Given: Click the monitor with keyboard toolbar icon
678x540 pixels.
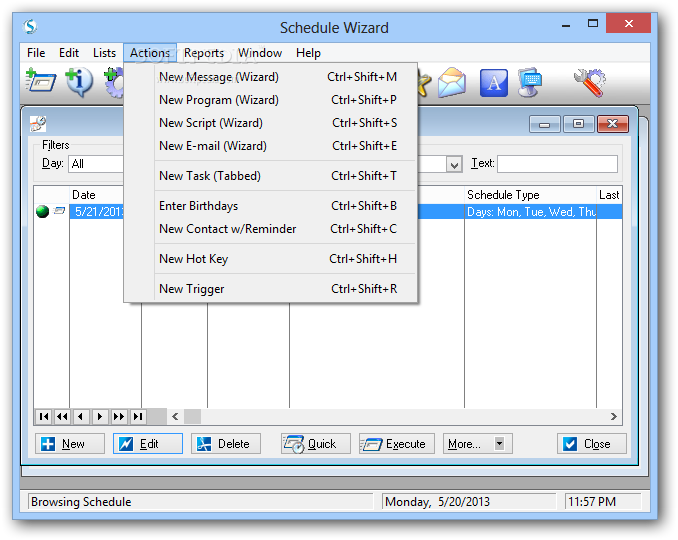Looking at the screenshot, I should click(x=530, y=82).
